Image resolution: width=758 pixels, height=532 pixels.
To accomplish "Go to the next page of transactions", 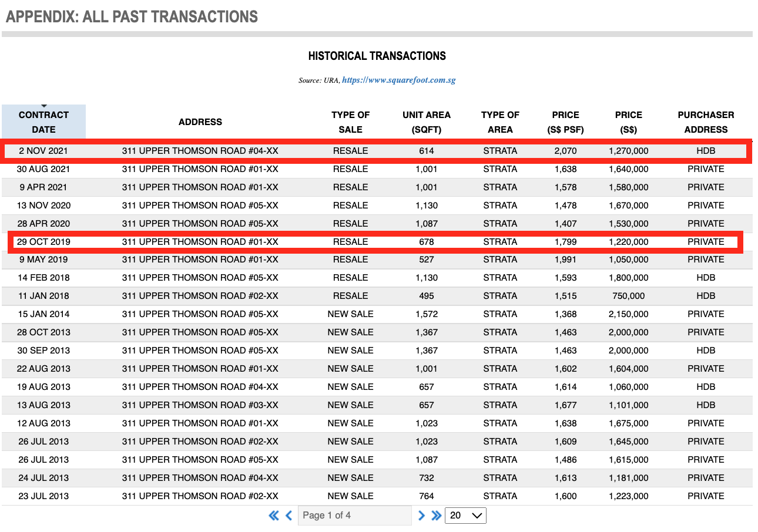I will (421, 516).
